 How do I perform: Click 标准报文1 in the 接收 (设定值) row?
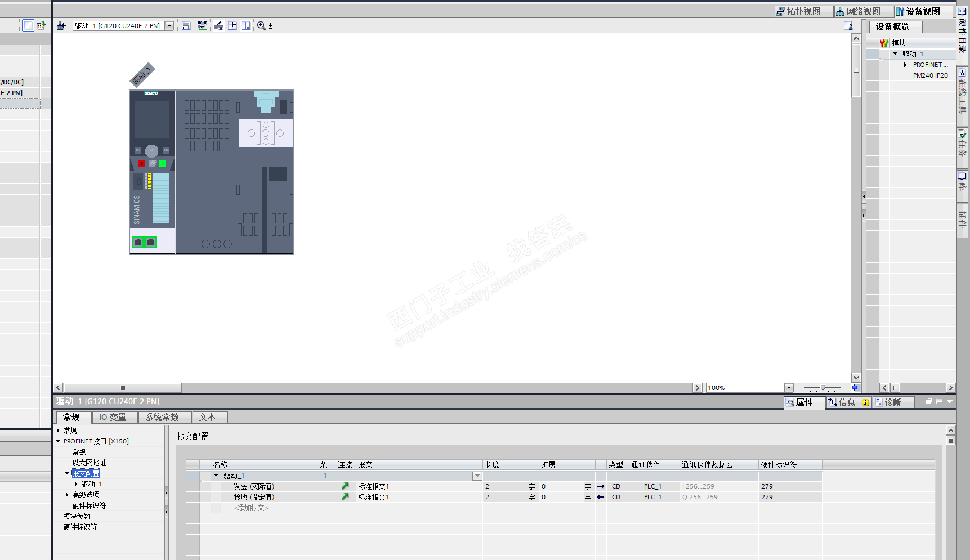(x=374, y=497)
